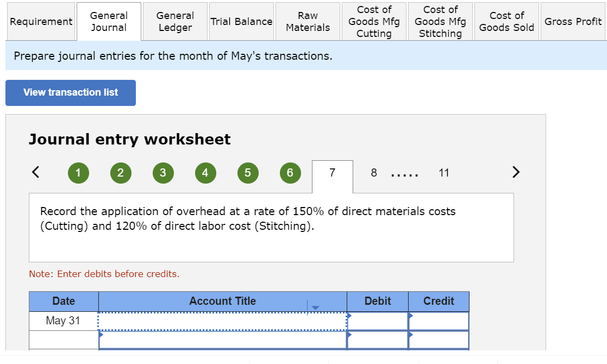This screenshot has height=364, width=607.
Task: Open journal entry 2
Action: [x=121, y=172]
